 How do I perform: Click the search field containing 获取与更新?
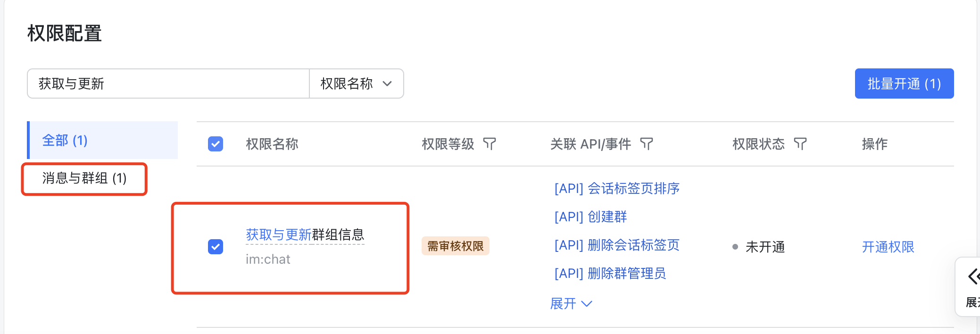click(168, 83)
